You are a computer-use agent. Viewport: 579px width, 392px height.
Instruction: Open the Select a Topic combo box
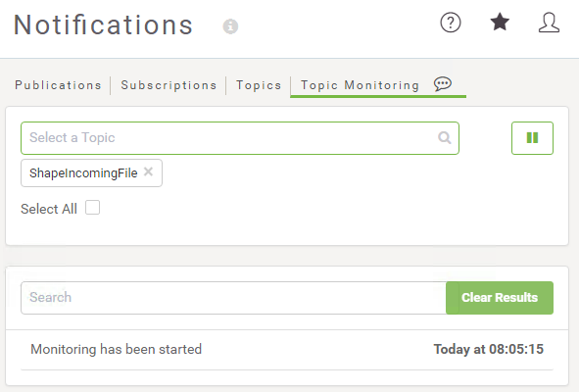[x=240, y=138]
